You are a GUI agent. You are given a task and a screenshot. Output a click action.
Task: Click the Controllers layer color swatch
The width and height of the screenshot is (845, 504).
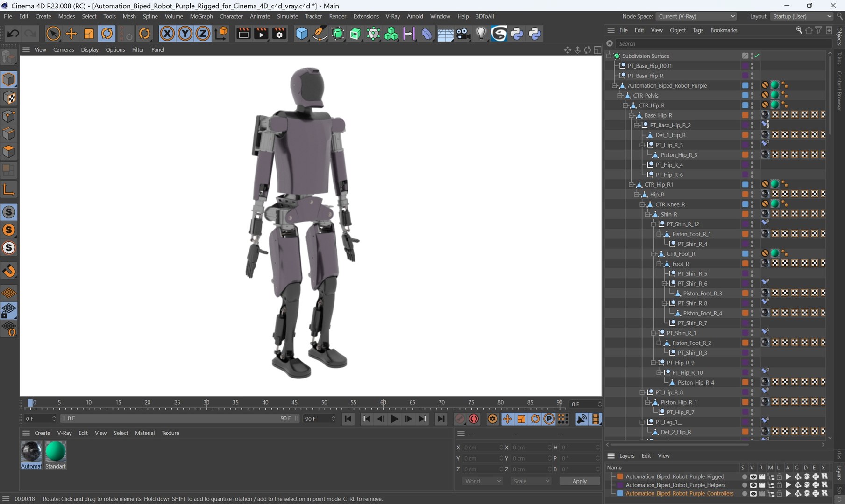pos(620,494)
